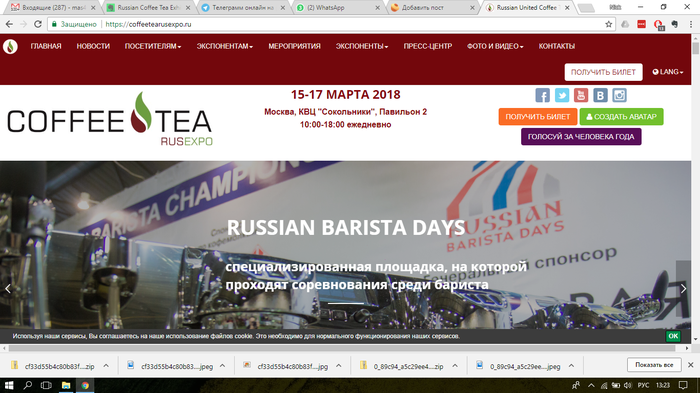Open the Facebook social icon
This screenshot has height=393, width=700.
point(542,95)
